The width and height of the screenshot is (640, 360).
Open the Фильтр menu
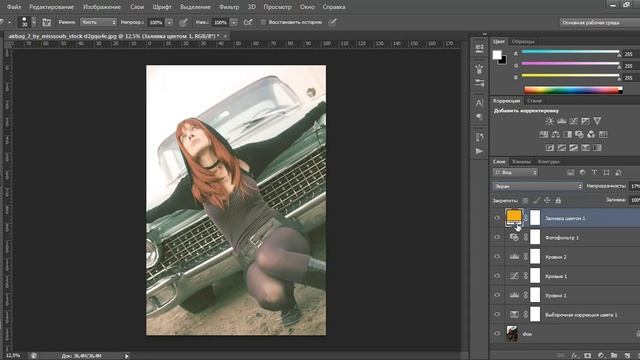pyautogui.click(x=229, y=7)
